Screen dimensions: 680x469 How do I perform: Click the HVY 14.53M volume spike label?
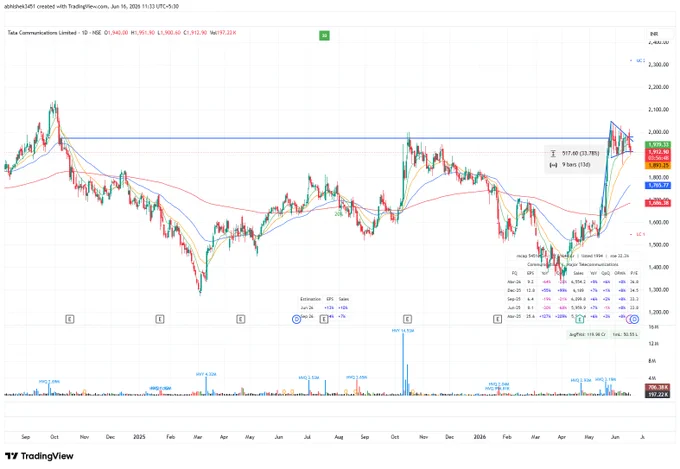point(403,331)
